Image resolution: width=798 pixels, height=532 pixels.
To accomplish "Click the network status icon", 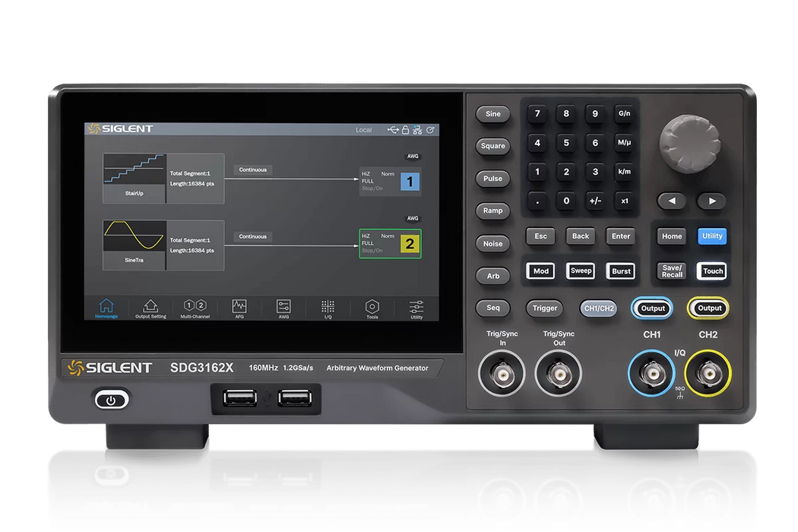I will coord(417,130).
